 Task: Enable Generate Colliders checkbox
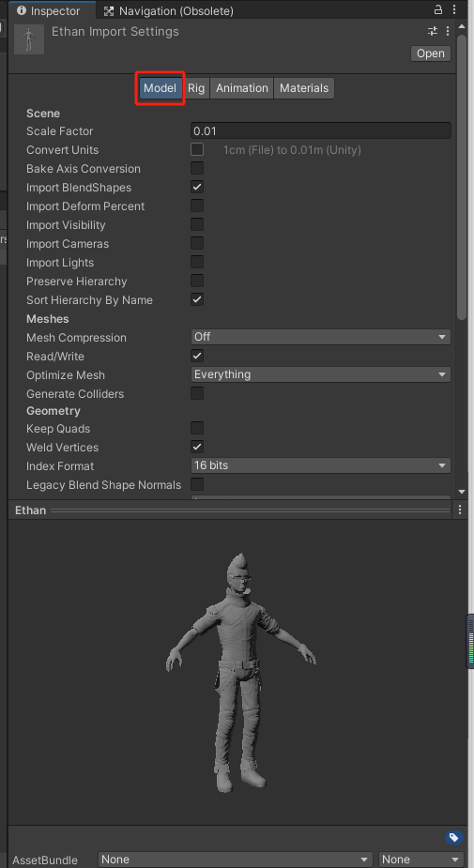click(197, 393)
